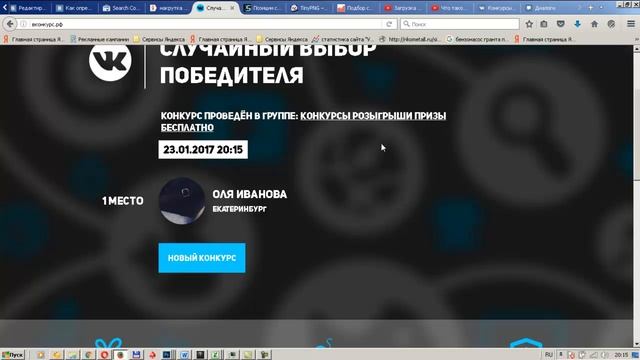The height and width of the screenshot is (360, 640).
Task: Open the Firefox hamburger menu
Action: pyautogui.click(x=631, y=24)
